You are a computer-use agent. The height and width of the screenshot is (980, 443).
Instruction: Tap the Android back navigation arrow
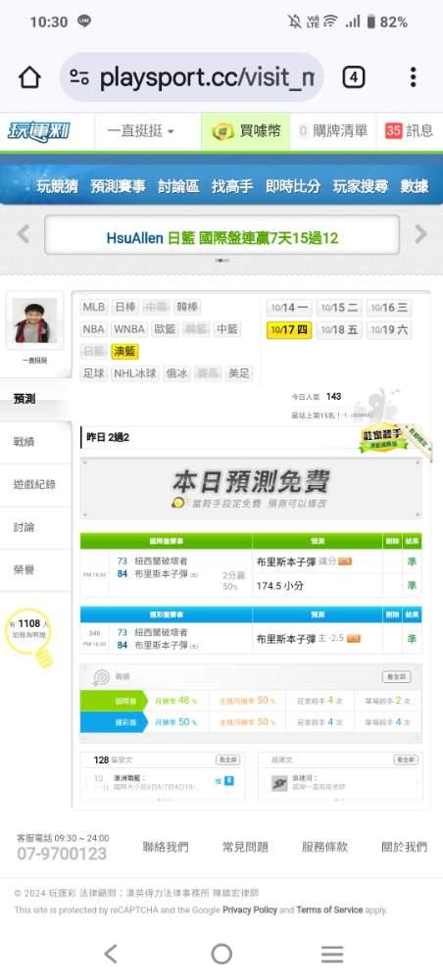(111, 954)
